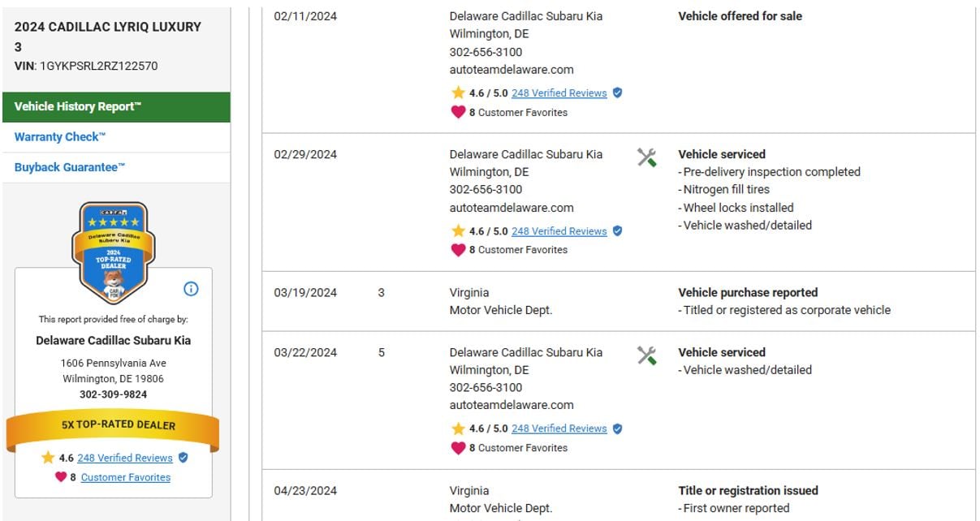Click the Top-Rated Dealer badge image
This screenshot has height=521, width=980.
113,252
